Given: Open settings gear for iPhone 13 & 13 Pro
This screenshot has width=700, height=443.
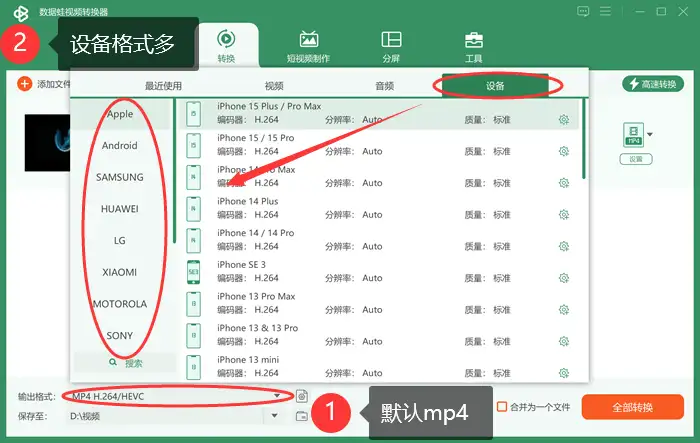Looking at the screenshot, I should [564, 342].
